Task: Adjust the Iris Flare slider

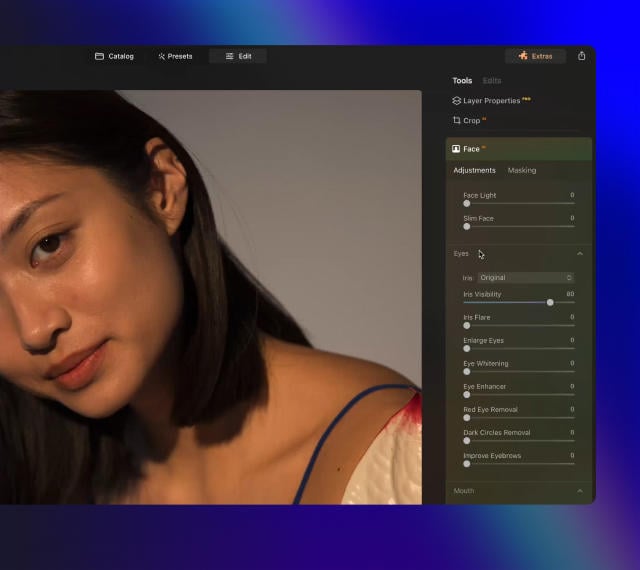Action: (x=519, y=326)
